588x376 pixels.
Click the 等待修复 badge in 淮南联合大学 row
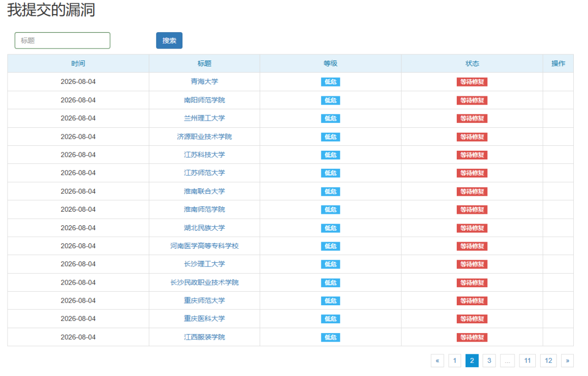[x=472, y=192]
